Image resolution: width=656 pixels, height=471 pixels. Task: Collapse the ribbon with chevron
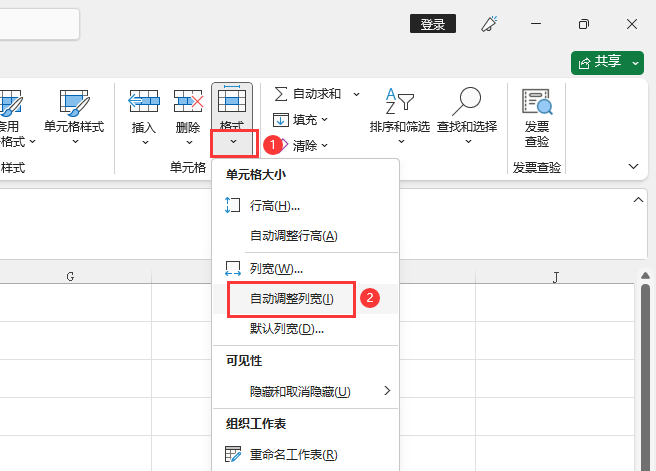point(633,166)
